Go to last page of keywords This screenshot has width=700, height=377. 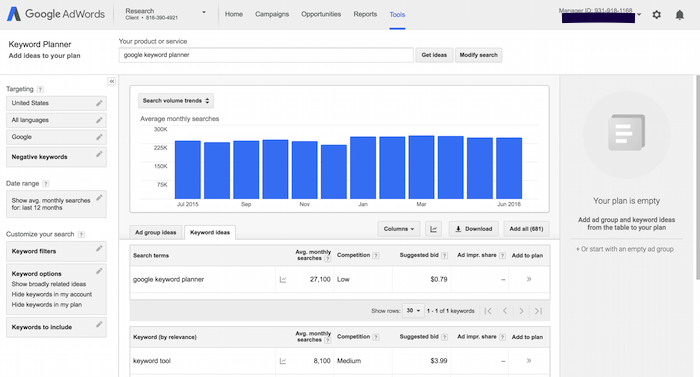[x=538, y=311]
